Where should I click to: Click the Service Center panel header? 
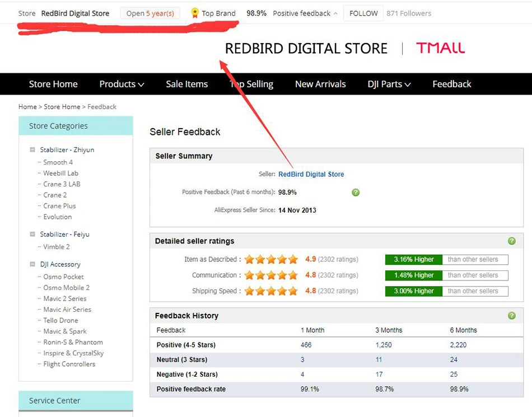click(x=76, y=401)
